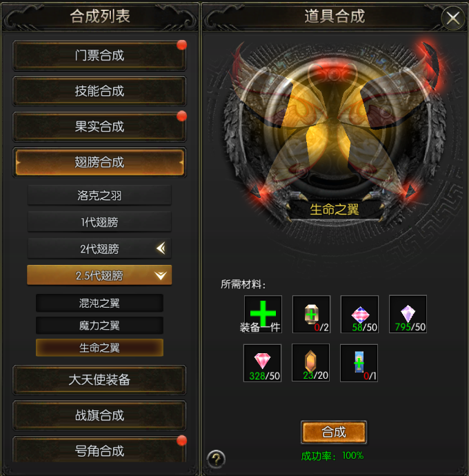This screenshot has height=476, width=469.
Task: Select the orange crystal material 23/20
Action: pos(310,362)
